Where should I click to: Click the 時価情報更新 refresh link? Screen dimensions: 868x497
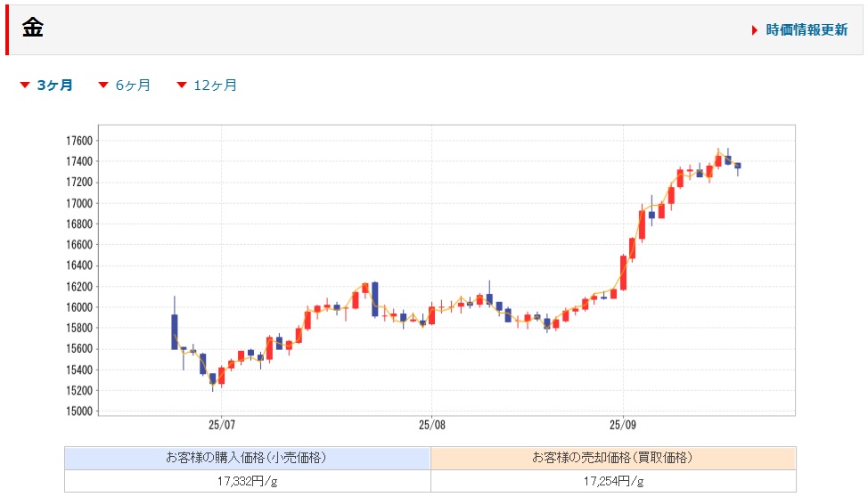(807, 30)
